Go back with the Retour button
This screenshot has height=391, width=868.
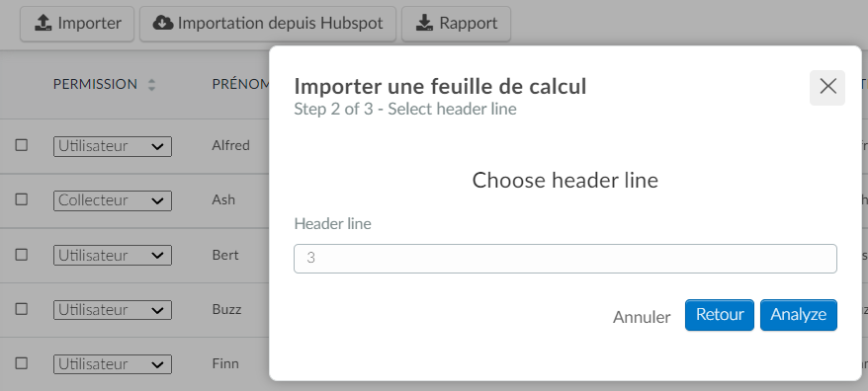pos(719,315)
